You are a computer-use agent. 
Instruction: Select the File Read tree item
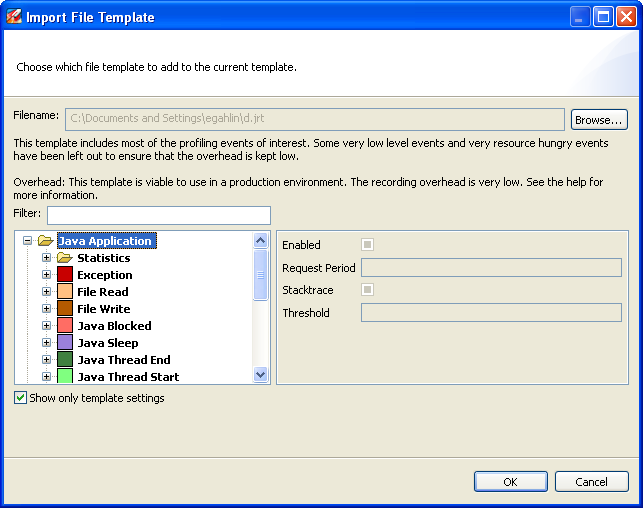click(103, 292)
